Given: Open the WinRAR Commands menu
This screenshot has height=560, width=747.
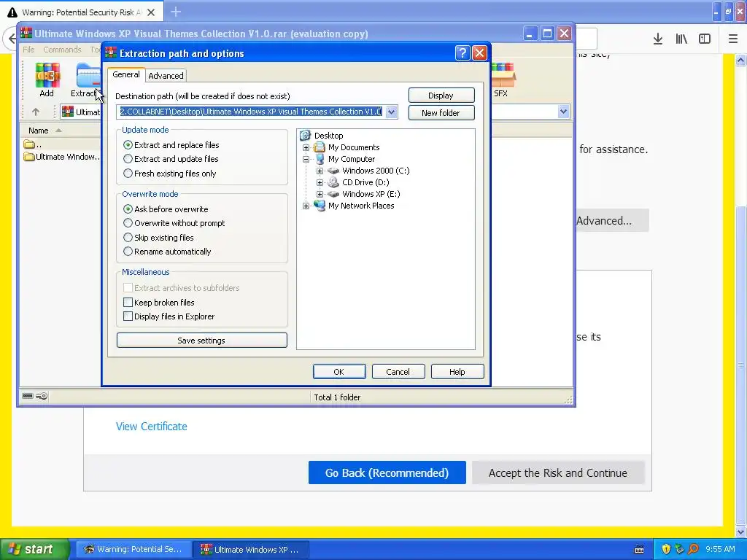Looking at the screenshot, I should (63, 50).
